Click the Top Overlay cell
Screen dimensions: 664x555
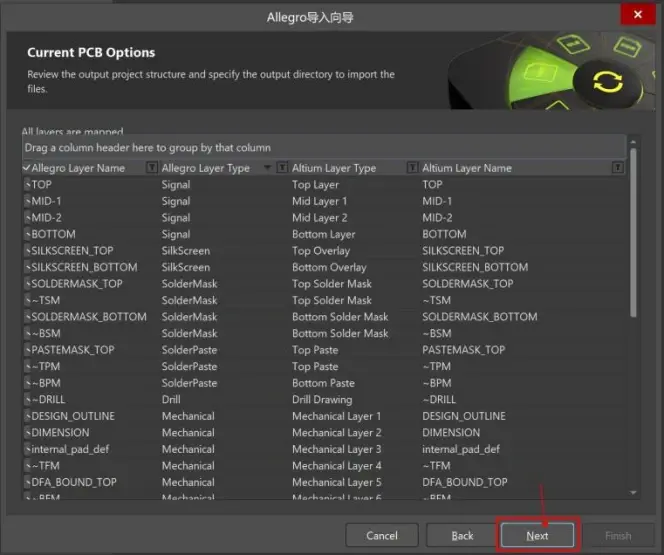321,251
